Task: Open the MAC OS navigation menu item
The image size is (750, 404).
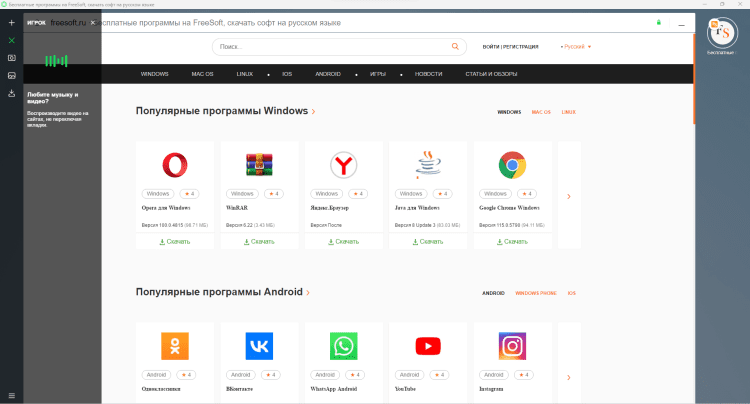Action: pos(202,74)
